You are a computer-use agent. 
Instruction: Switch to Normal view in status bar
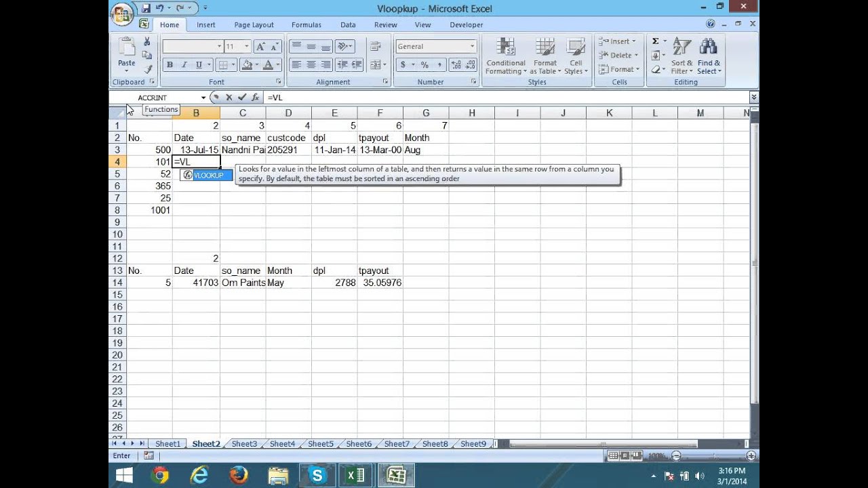614,456
